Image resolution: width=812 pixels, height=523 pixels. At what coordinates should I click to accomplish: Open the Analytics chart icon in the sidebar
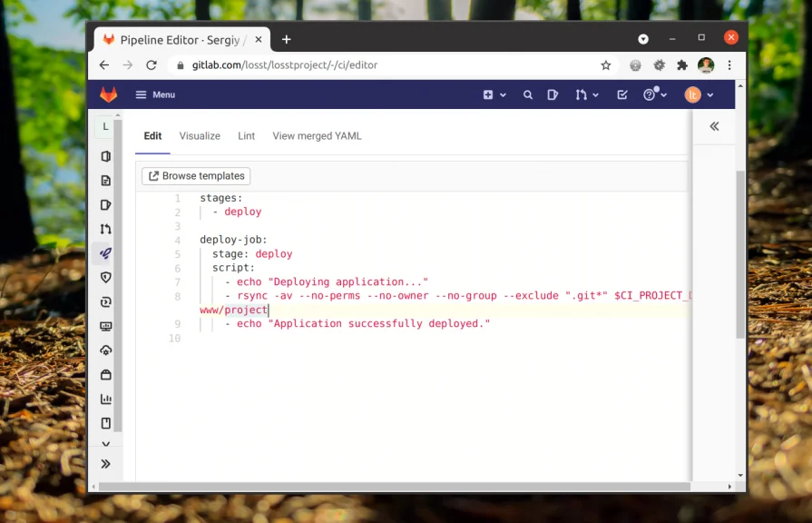coord(106,399)
